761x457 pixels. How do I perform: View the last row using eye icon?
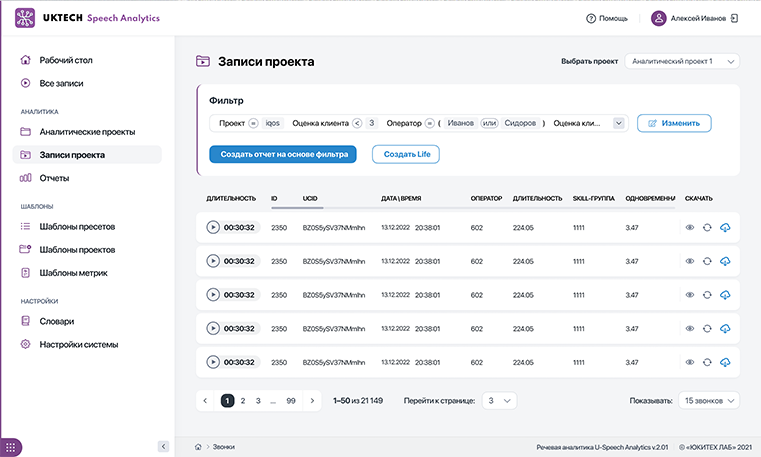[690, 363]
